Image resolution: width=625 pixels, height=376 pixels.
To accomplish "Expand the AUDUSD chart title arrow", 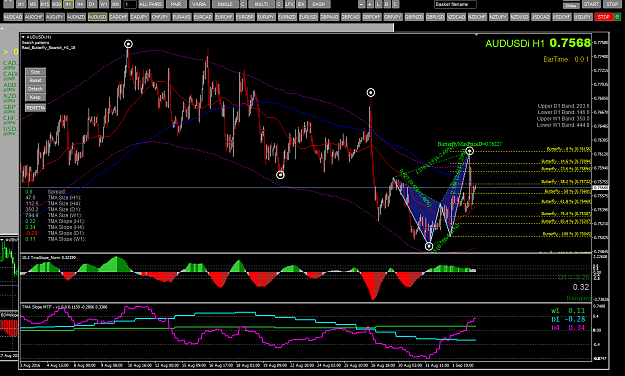I will pos(23,37).
